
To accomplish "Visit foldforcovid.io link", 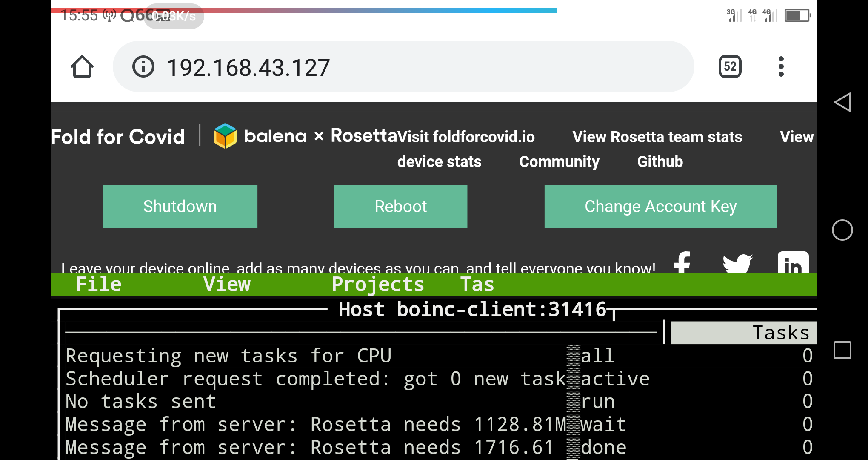I will click(466, 137).
